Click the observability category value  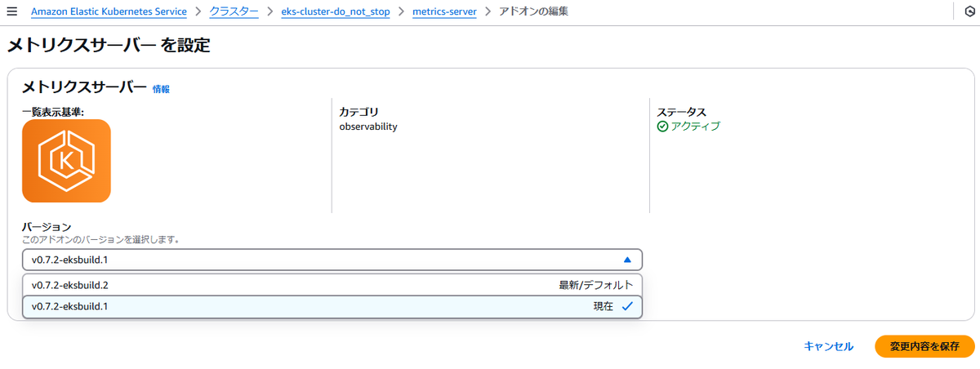click(x=368, y=127)
